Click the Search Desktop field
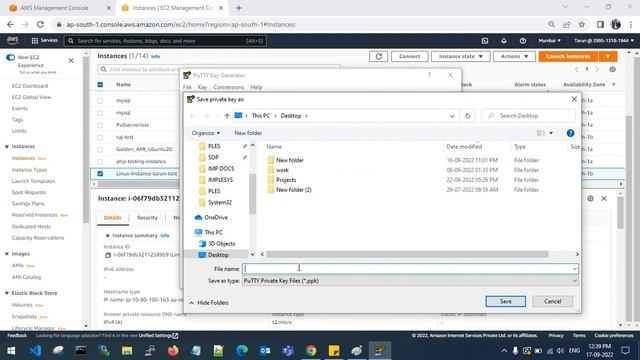 [x=528, y=116]
